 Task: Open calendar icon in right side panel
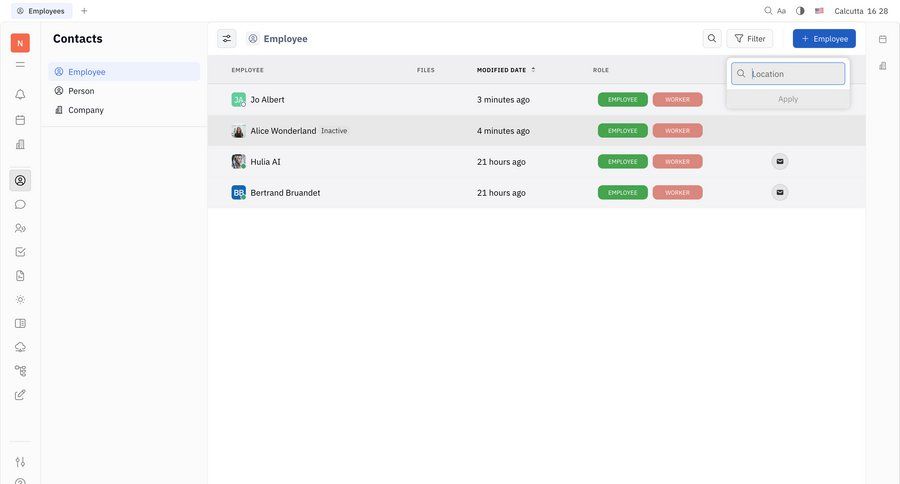coord(883,39)
